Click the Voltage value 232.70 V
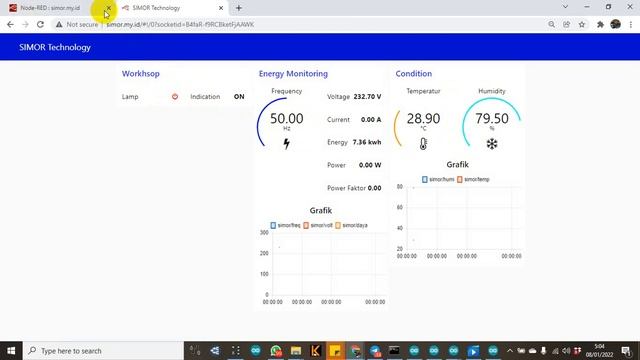 coord(367,97)
